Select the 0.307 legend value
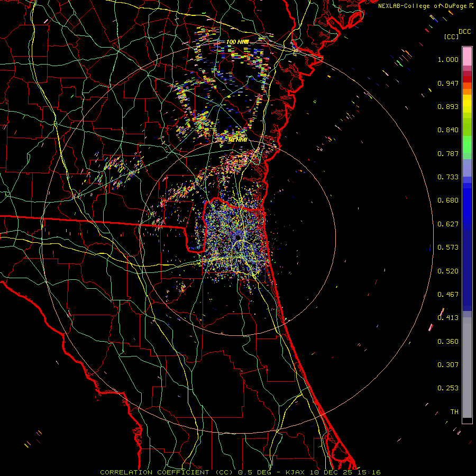This screenshot has width=476, height=476. 448,365
